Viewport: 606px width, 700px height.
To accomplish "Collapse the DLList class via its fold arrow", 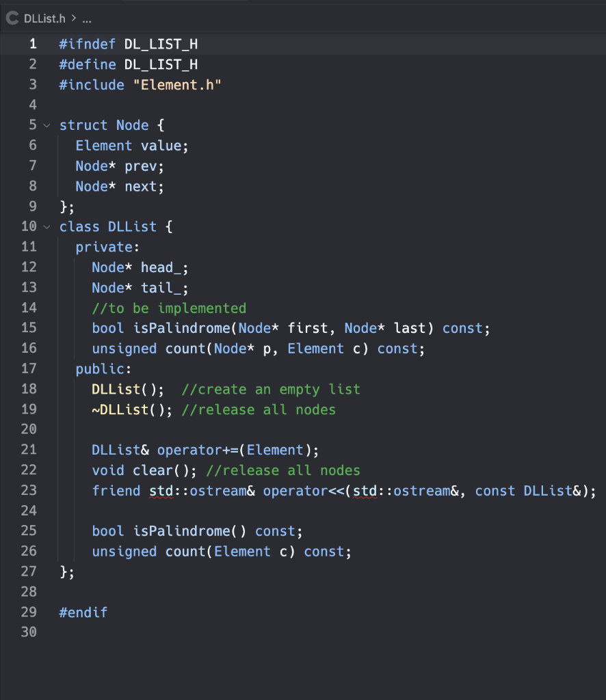I will click(x=46, y=226).
